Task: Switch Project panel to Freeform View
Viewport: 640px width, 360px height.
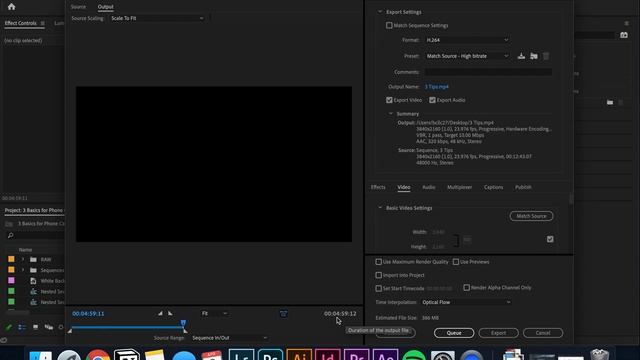Action: pos(49,327)
